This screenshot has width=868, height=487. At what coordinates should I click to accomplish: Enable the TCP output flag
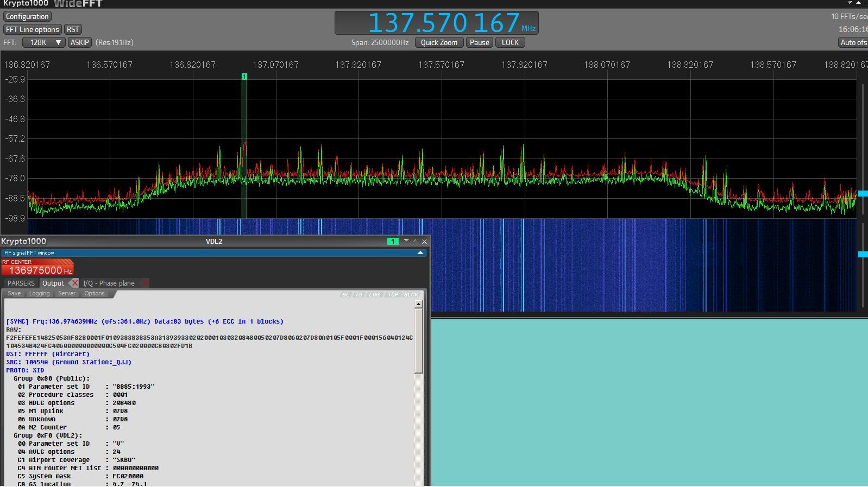pyautogui.click(x=393, y=294)
